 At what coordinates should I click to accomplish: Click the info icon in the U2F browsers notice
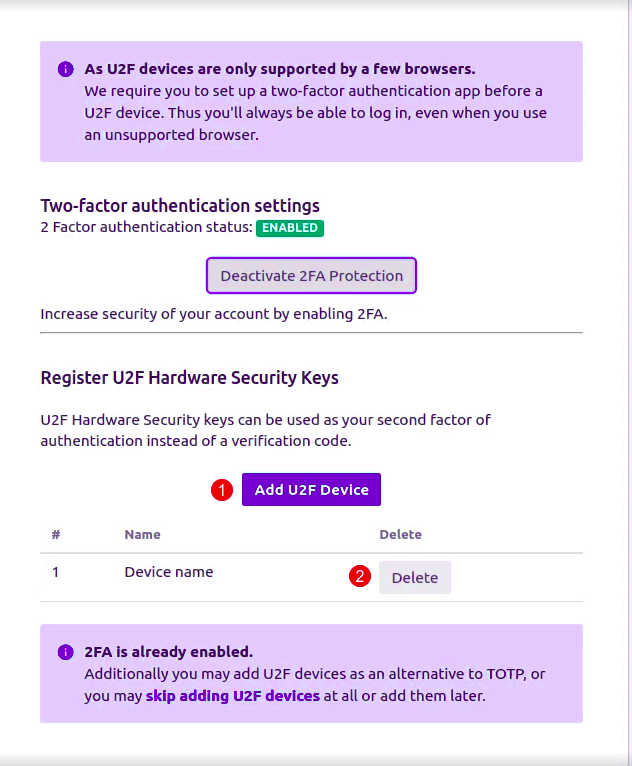[66, 69]
